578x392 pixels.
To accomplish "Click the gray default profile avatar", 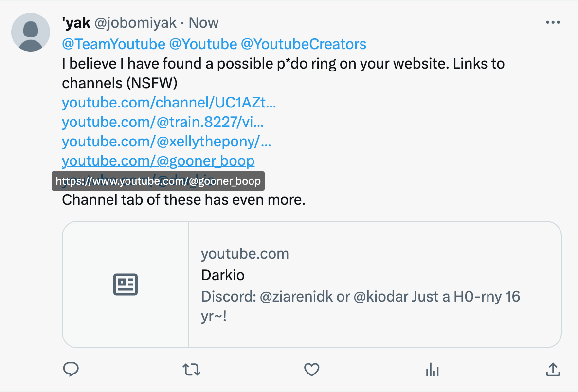I will pyautogui.click(x=31, y=32).
